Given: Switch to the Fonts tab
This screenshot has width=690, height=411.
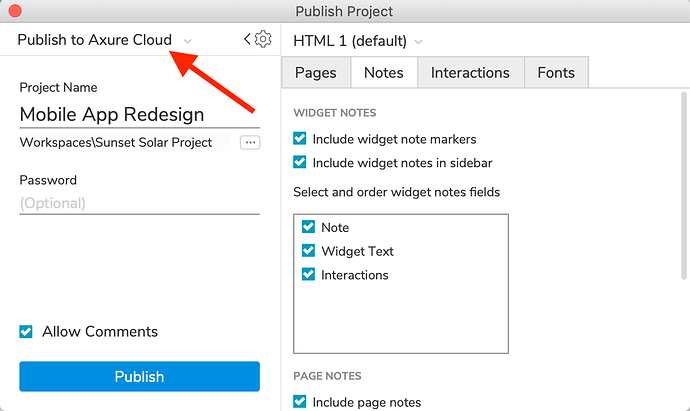Looking at the screenshot, I should [x=556, y=73].
